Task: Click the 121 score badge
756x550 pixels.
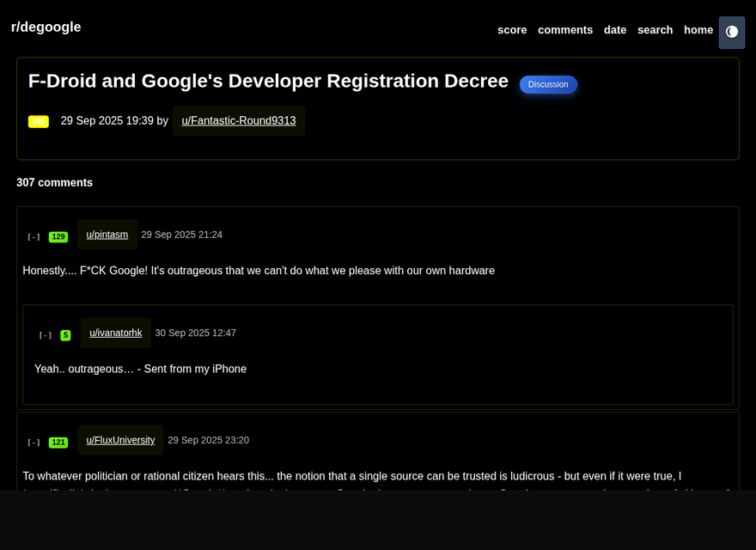Action: click(58, 443)
